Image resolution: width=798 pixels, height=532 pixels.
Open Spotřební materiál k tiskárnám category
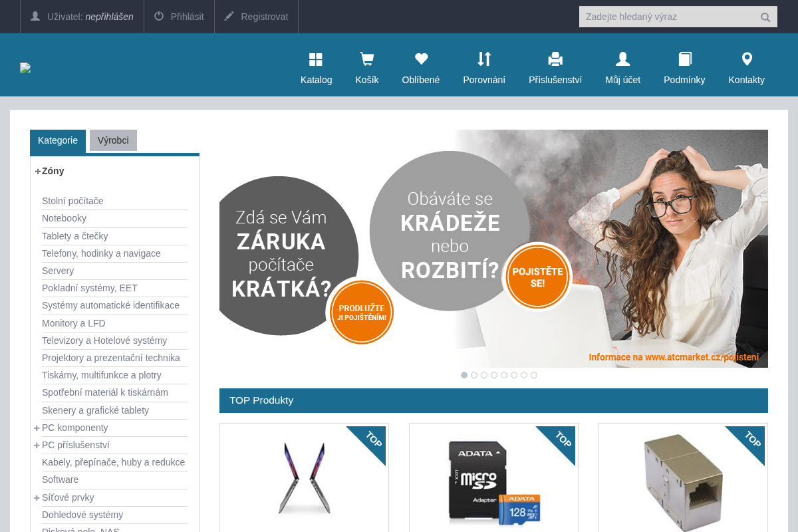(x=105, y=392)
